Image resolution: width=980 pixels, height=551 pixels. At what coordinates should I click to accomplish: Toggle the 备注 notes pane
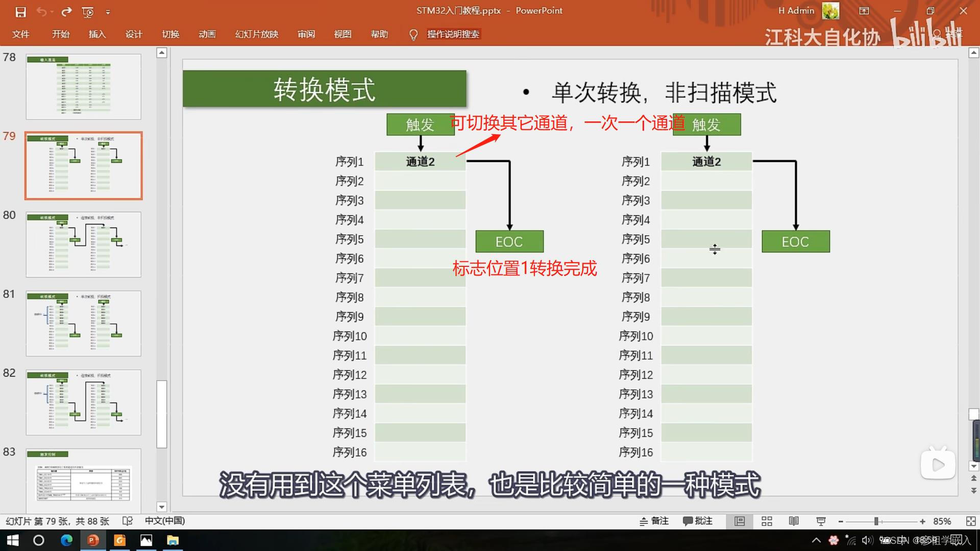(654, 521)
